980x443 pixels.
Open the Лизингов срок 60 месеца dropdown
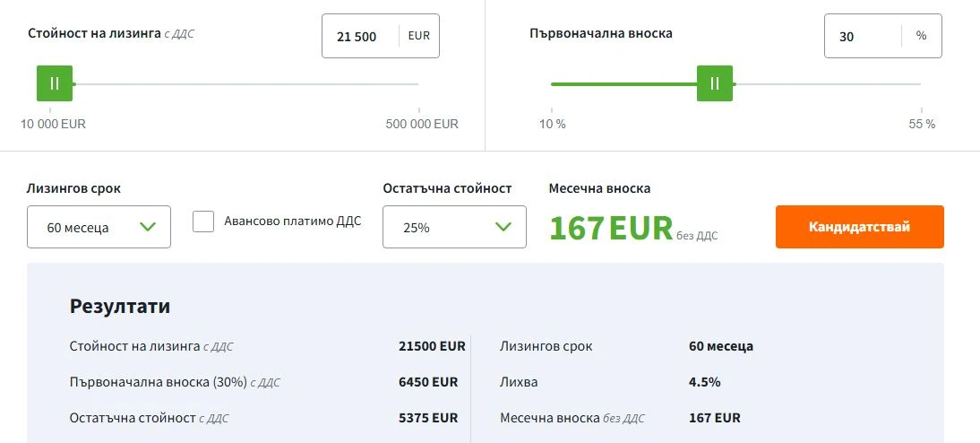99,227
